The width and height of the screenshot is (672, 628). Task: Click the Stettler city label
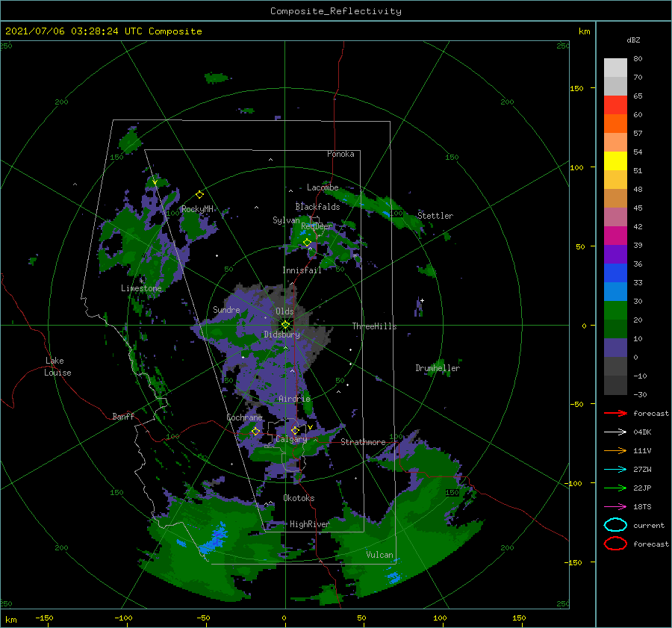coord(435,216)
